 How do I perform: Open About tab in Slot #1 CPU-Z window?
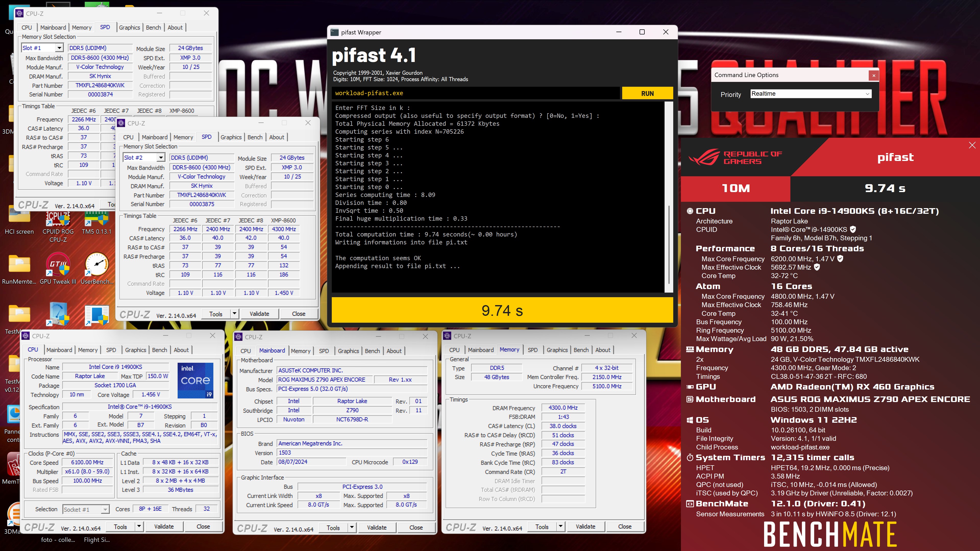pyautogui.click(x=175, y=27)
